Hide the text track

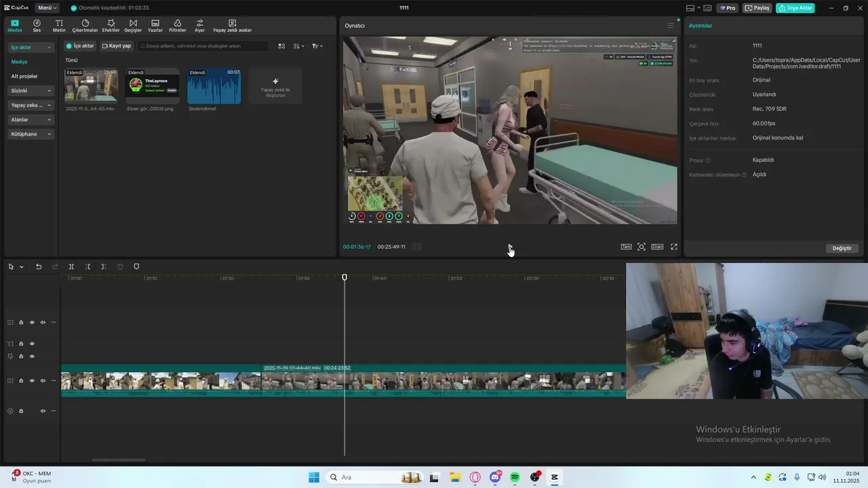click(32, 344)
